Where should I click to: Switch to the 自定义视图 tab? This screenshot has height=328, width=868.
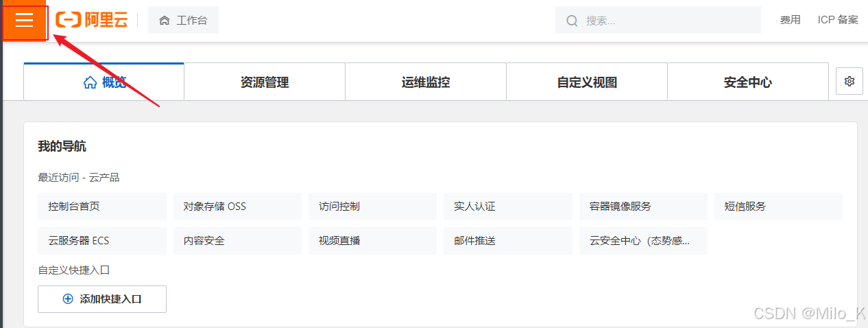pos(587,82)
